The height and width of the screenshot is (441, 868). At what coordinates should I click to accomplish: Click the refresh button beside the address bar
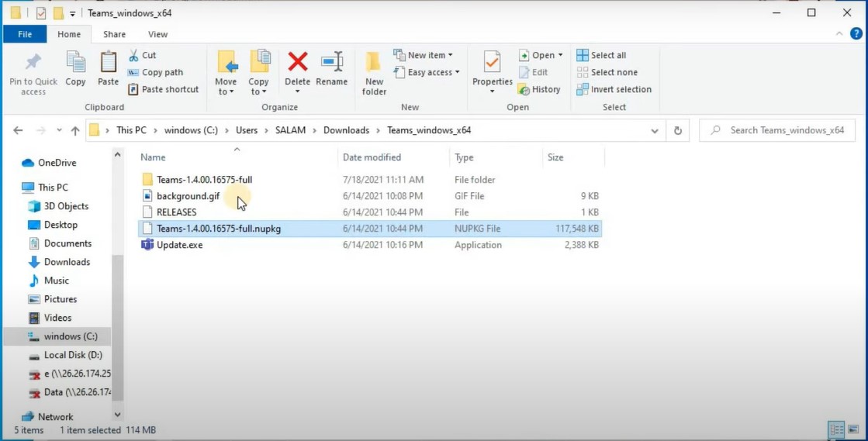point(678,131)
